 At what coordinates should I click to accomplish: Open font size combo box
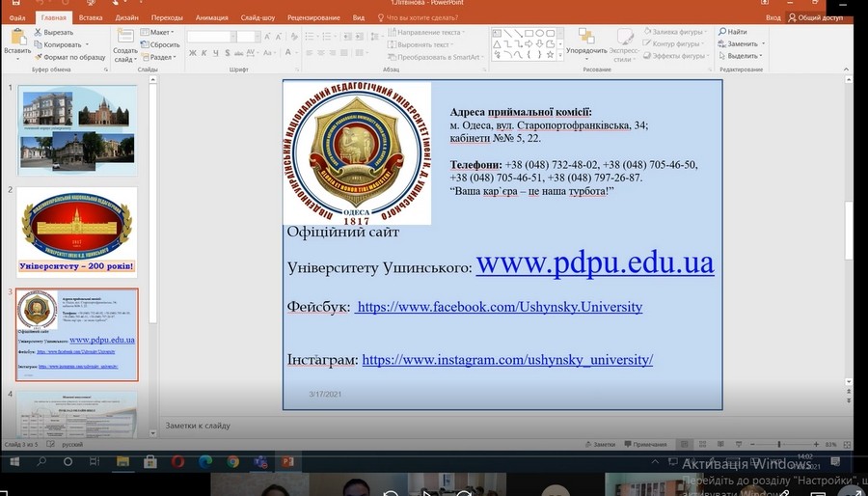click(x=249, y=37)
